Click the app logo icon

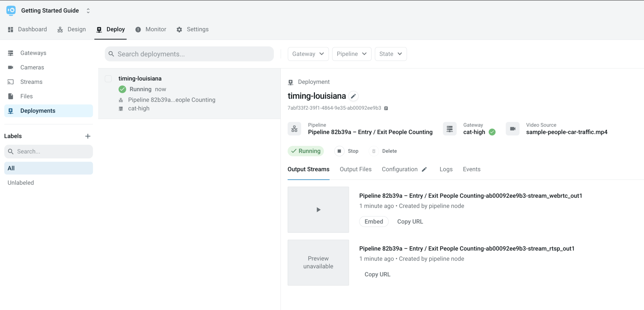11,10
